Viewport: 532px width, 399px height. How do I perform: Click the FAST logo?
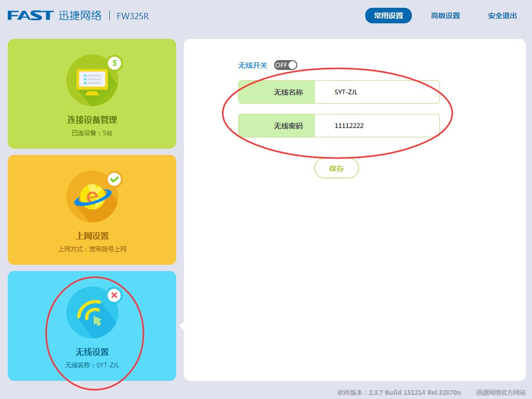(x=31, y=16)
